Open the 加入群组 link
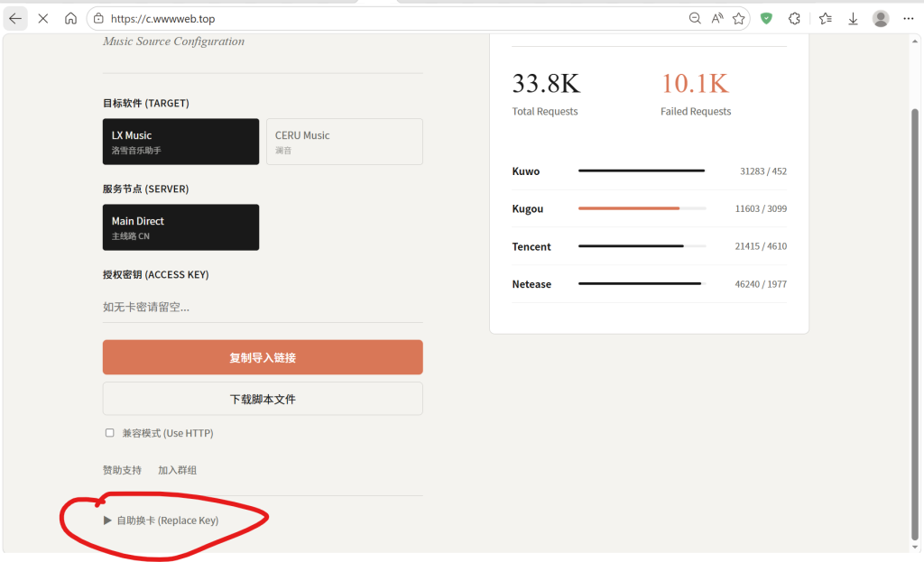The height and width of the screenshot is (562, 924). [178, 470]
